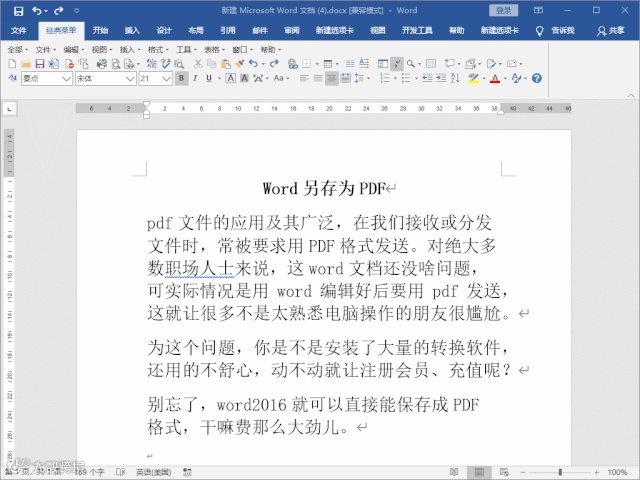Expand the Line Spacing dropdown arrow
The width and height of the screenshot is (640, 480).
[369, 78]
